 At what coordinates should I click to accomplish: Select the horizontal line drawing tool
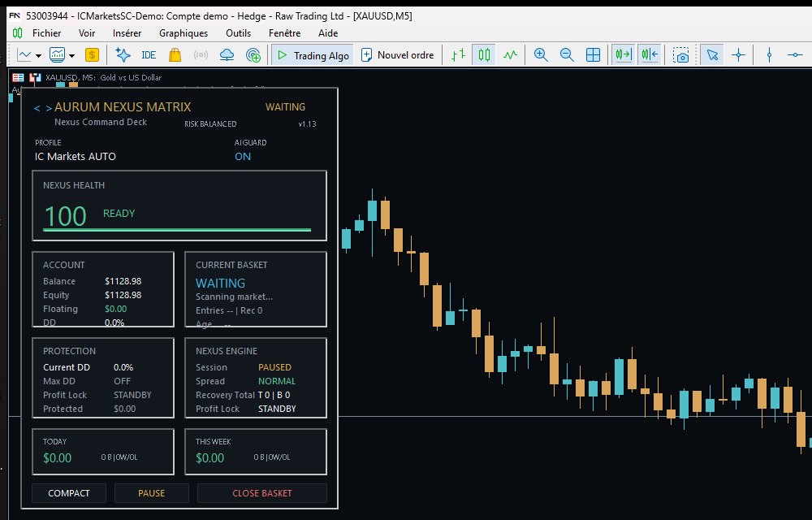tap(795, 55)
